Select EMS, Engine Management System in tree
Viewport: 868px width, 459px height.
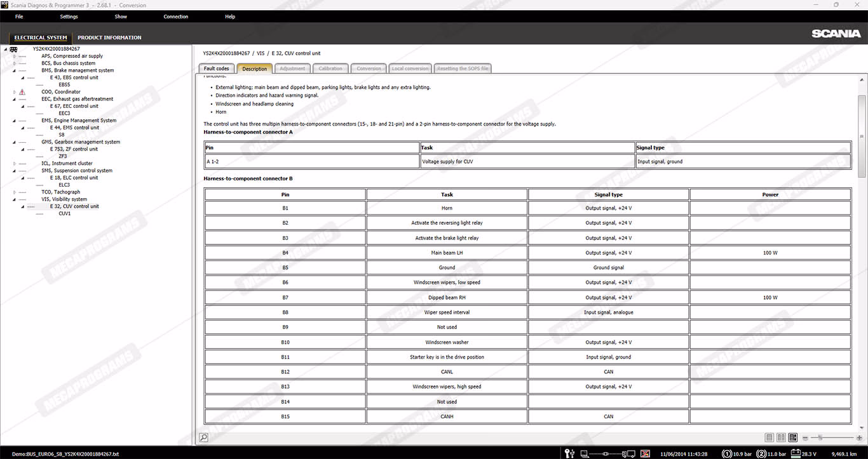click(x=79, y=121)
